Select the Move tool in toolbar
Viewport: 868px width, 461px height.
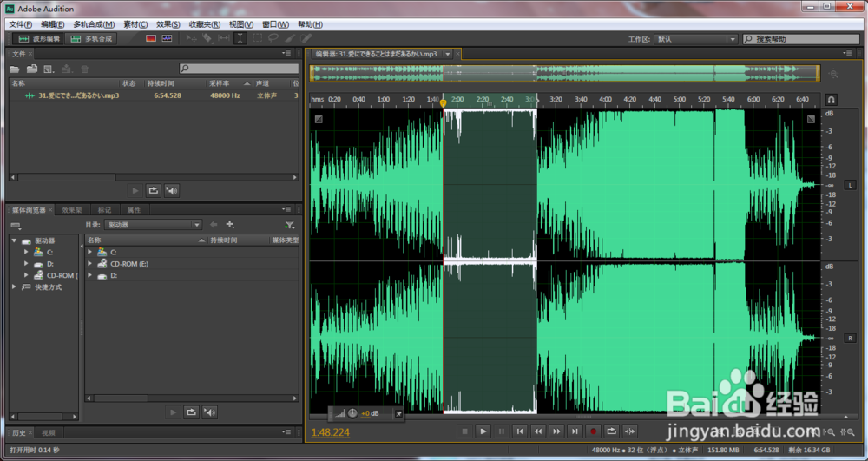click(192, 38)
